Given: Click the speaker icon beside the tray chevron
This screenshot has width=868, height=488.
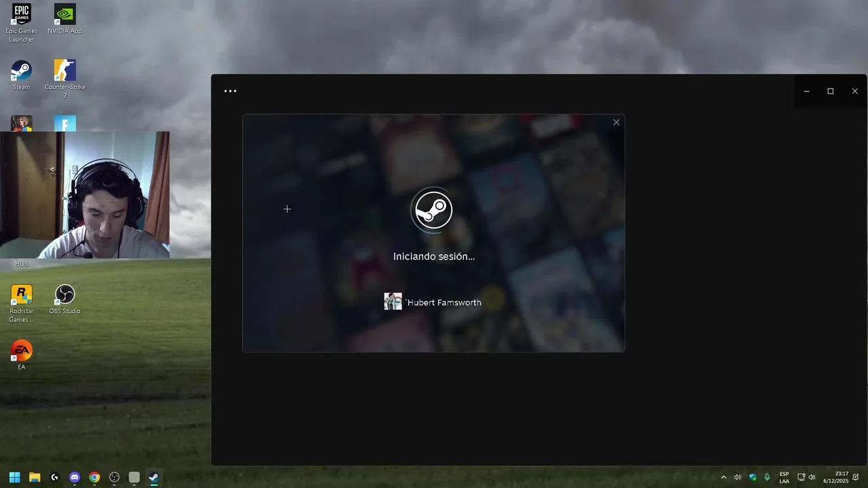Looking at the screenshot, I should [738, 477].
